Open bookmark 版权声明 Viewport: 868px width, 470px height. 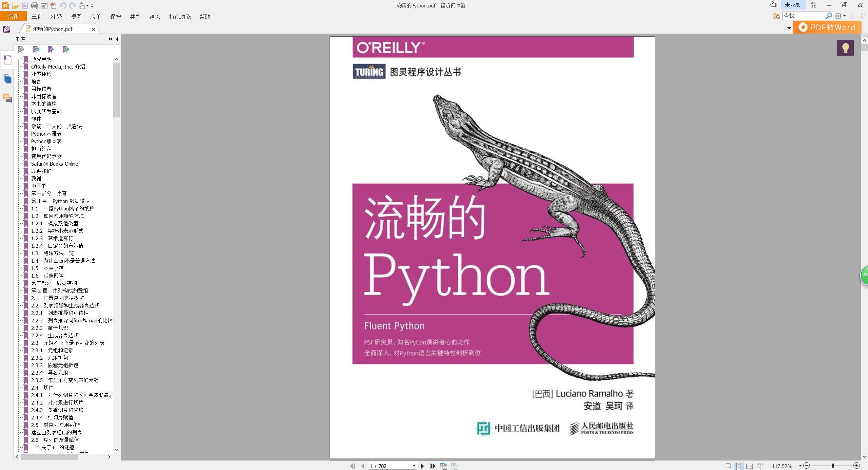pos(41,59)
